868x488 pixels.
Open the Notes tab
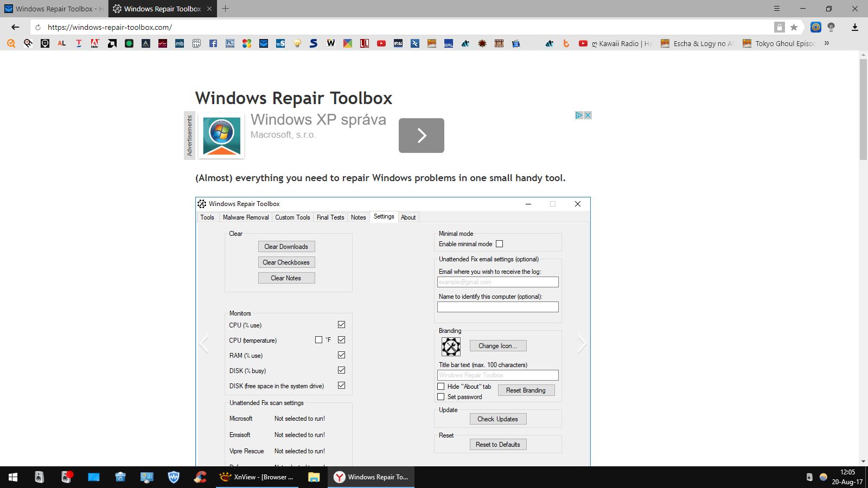pyautogui.click(x=359, y=217)
